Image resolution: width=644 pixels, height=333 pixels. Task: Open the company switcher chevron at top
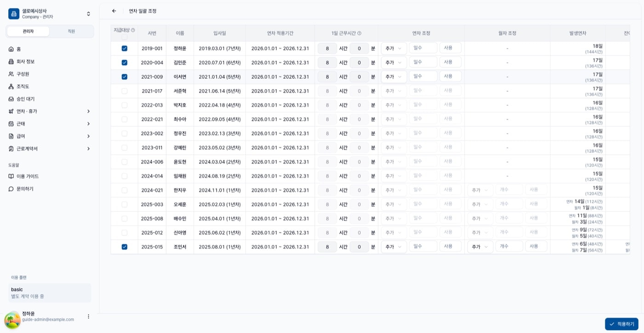point(88,14)
